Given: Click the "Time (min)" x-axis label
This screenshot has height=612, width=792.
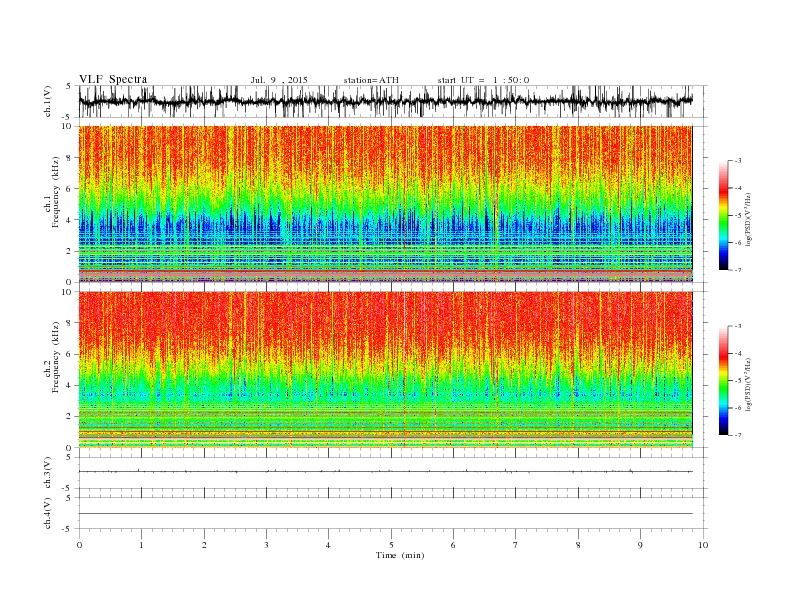Looking at the screenshot, I should 400,555.
